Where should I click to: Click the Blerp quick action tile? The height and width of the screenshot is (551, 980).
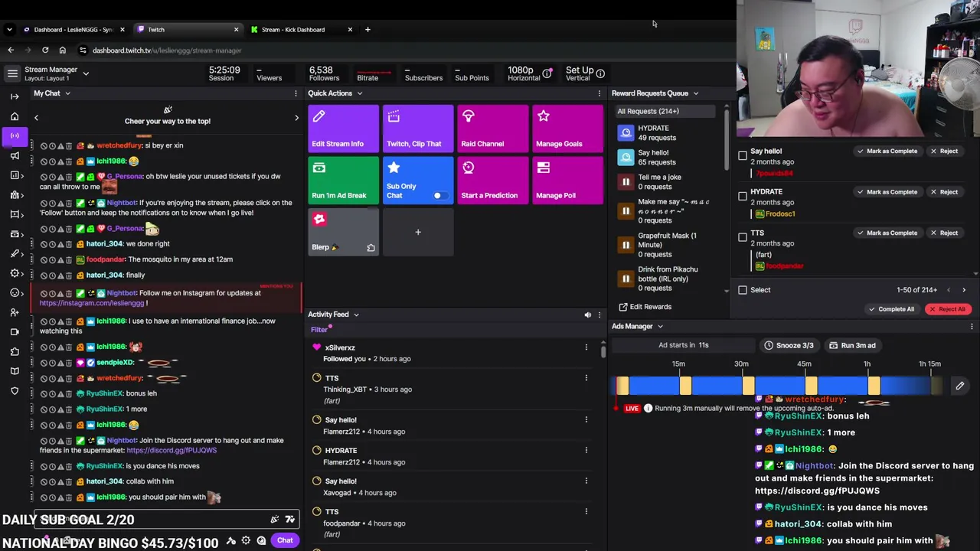(343, 232)
